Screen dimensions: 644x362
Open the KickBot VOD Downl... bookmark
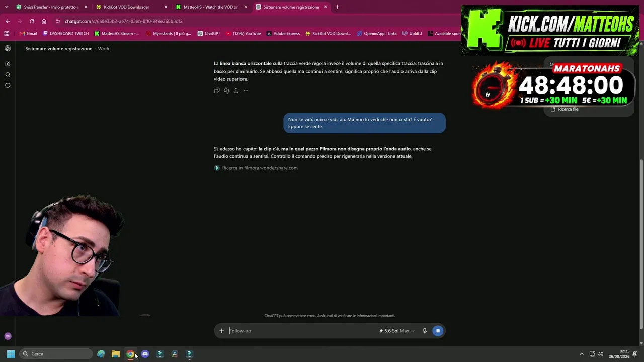(328, 34)
